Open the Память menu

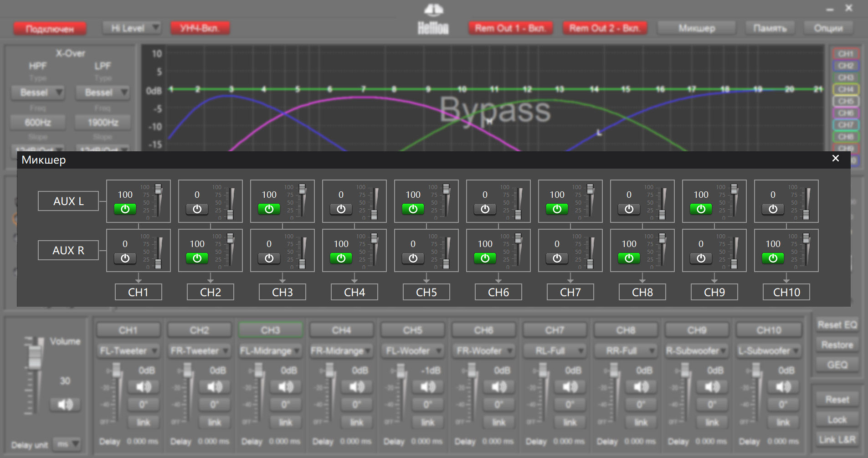[770, 28]
